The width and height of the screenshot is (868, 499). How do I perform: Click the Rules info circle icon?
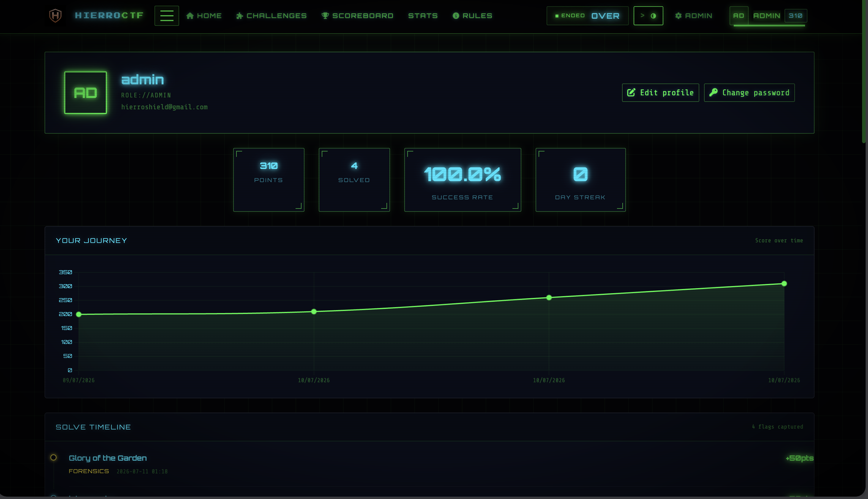coord(456,16)
